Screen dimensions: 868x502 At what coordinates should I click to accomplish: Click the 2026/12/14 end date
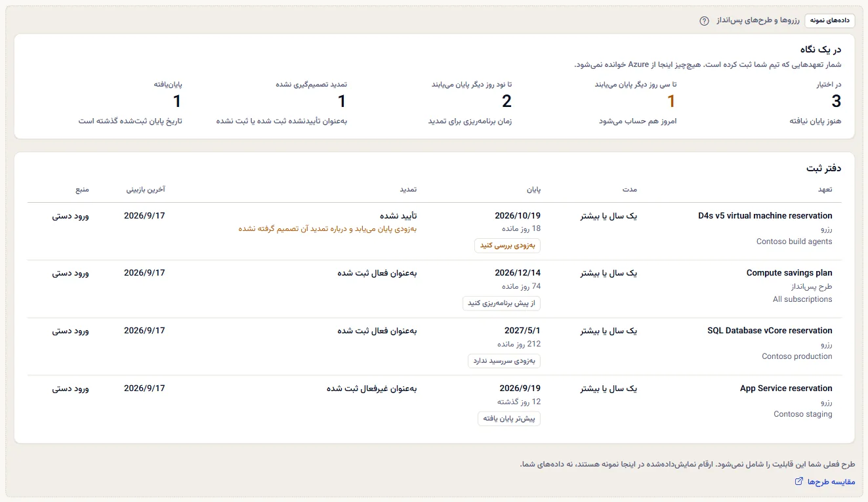tap(518, 273)
